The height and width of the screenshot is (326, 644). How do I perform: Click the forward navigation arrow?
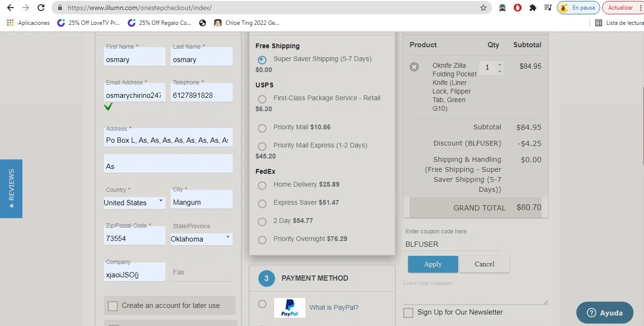click(x=26, y=8)
